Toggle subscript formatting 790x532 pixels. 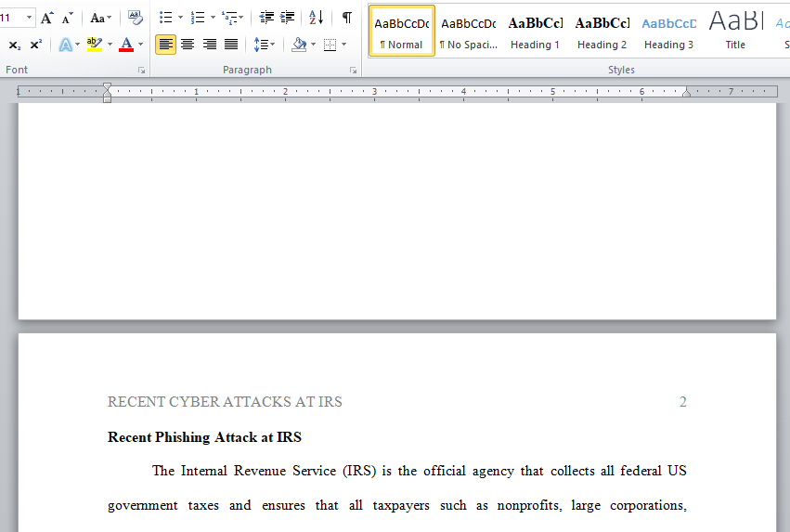point(15,45)
